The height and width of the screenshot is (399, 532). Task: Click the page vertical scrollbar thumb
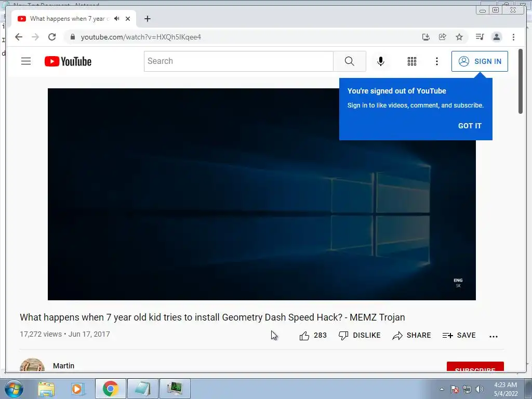coord(521,82)
